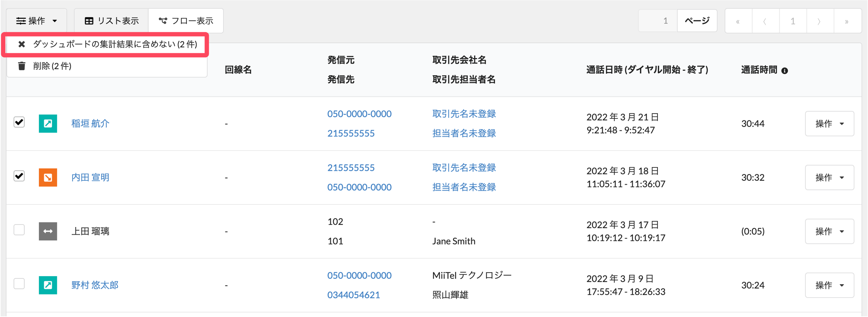The image size is (868, 317).
Task: Switch to フロー表示 view
Action: pos(186,21)
